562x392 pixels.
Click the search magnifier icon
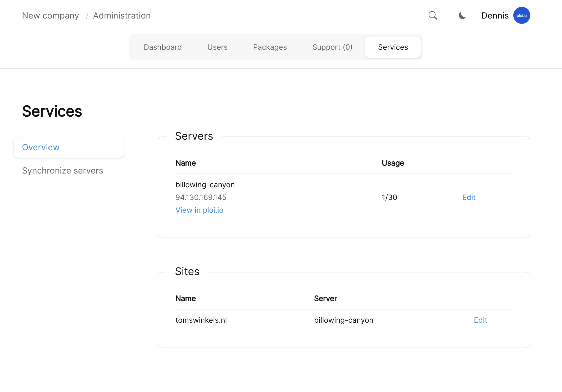tap(433, 15)
